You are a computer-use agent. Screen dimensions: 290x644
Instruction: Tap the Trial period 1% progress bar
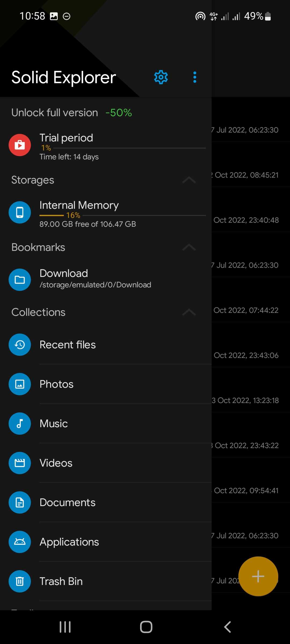click(123, 148)
